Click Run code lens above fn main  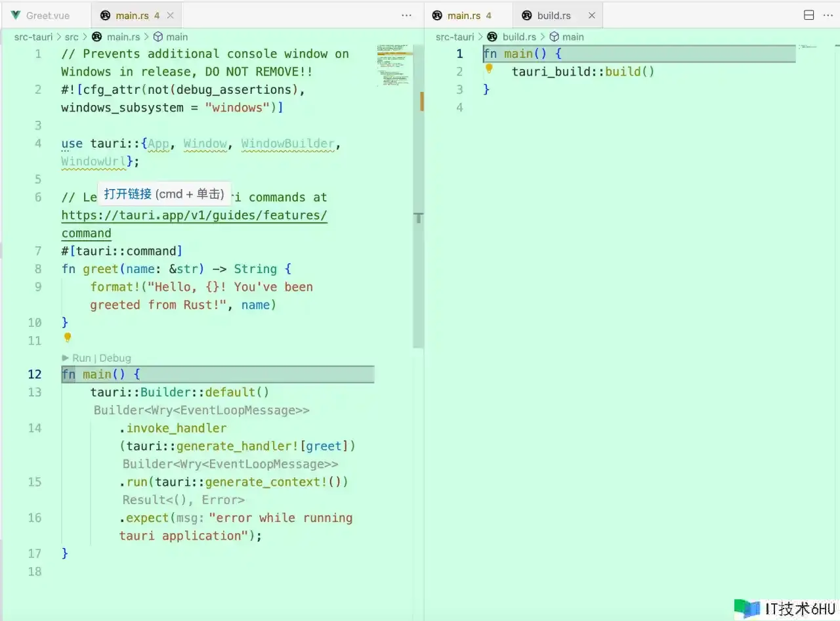[81, 358]
